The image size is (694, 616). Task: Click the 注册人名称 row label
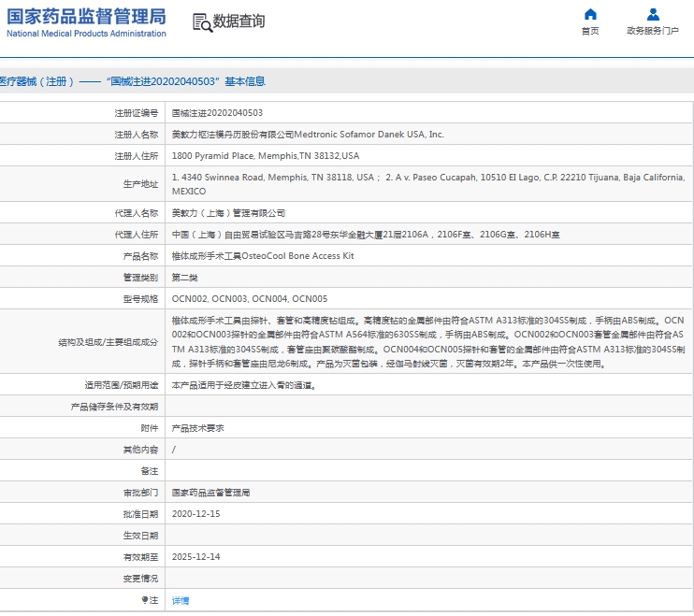[137, 135]
